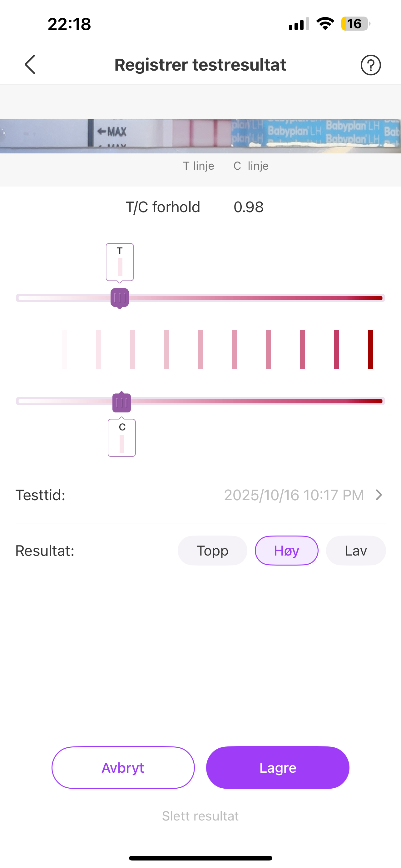Select the Lav result option
This screenshot has width=401, height=868.
[355, 551]
